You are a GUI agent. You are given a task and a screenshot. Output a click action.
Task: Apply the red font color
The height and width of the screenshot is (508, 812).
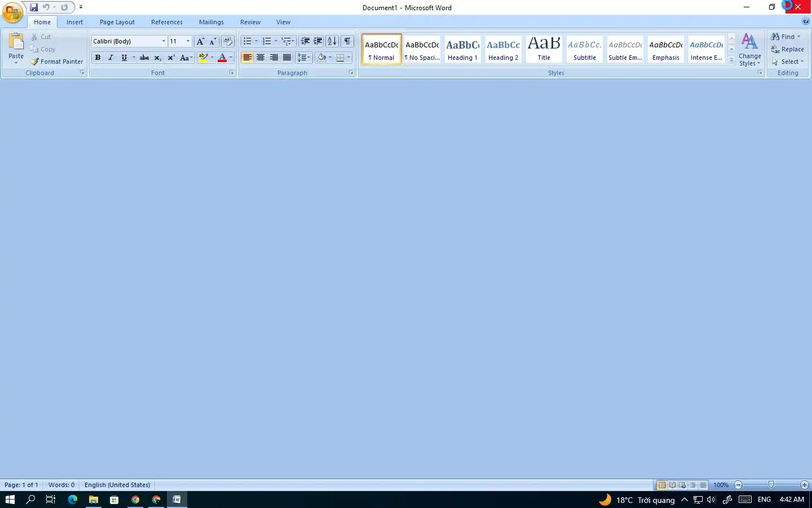tap(222, 58)
